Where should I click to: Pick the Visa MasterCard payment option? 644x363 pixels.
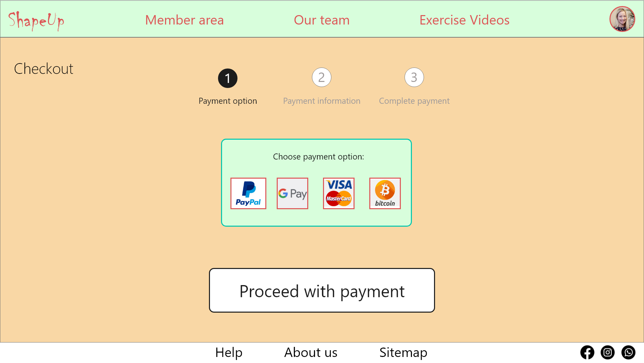coord(339,193)
